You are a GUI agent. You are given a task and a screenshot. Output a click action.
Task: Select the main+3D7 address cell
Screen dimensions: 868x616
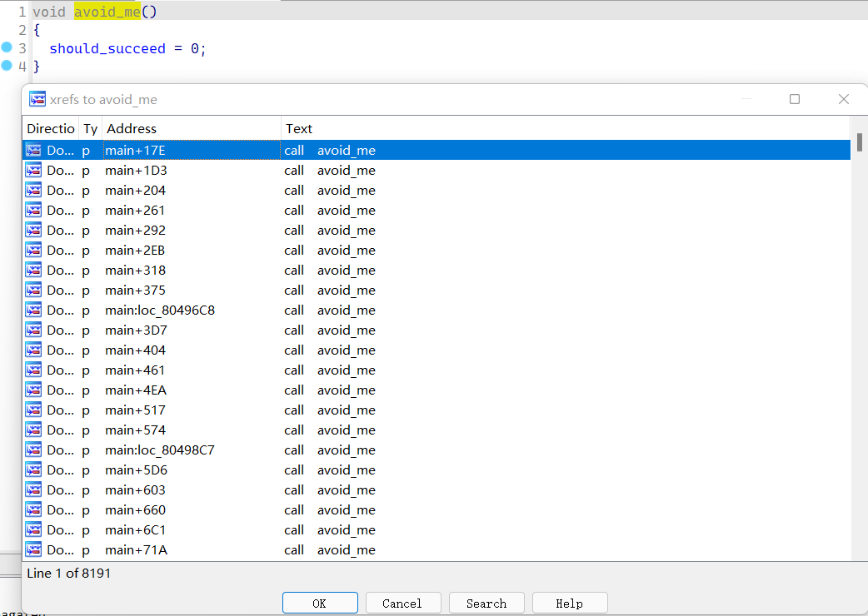(x=192, y=330)
